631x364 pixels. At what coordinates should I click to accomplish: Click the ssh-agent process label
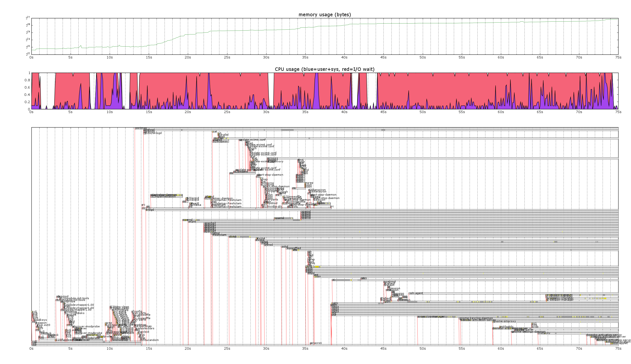(x=416, y=293)
